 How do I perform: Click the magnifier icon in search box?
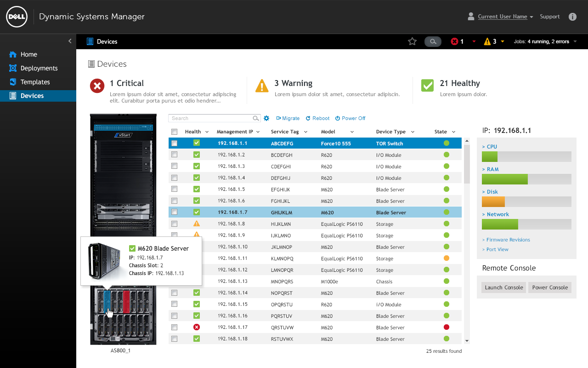tap(256, 118)
